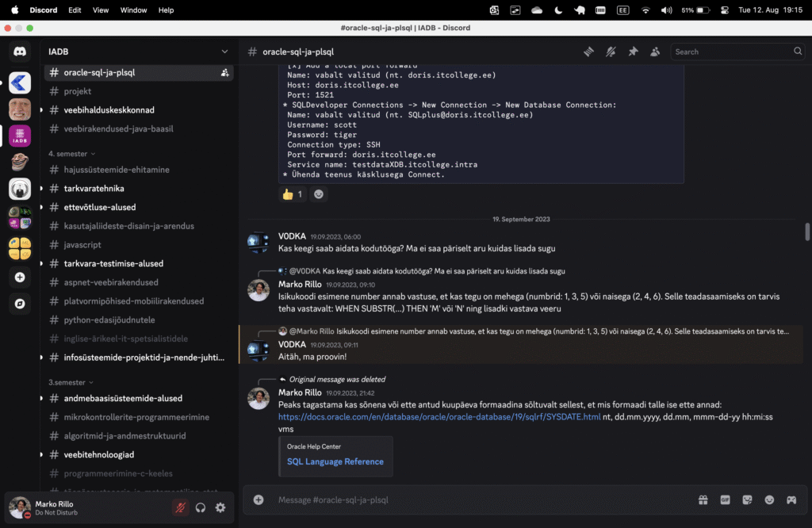
Task: Click the Explore Servers compass icon
Action: tap(19, 304)
